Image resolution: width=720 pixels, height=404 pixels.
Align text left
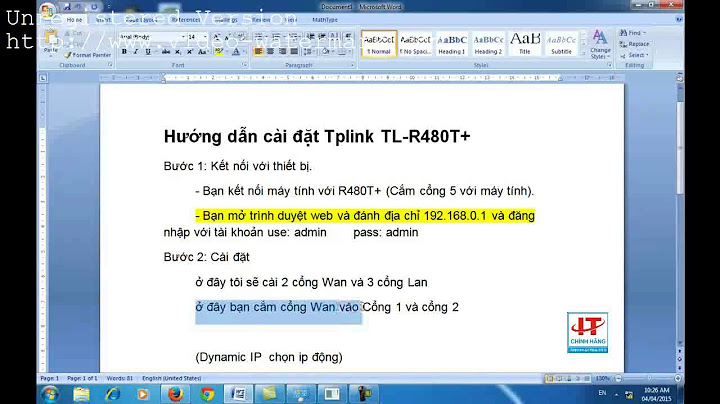pos(259,51)
